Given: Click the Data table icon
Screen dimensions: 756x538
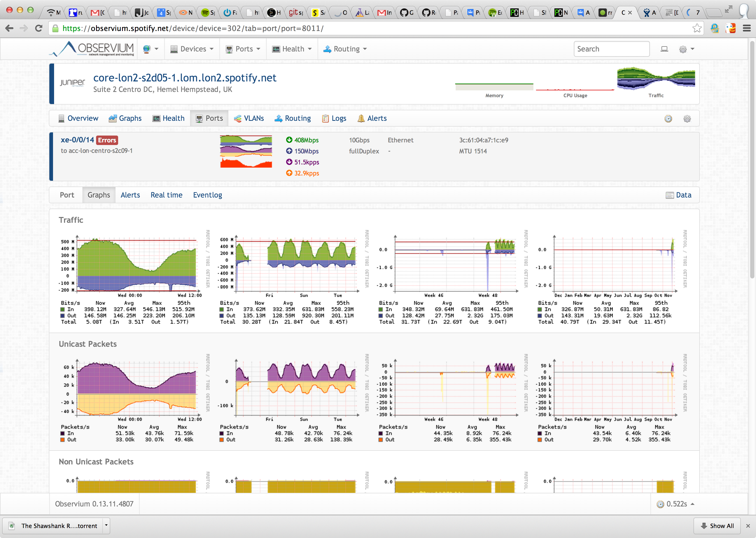Looking at the screenshot, I should 669,195.
